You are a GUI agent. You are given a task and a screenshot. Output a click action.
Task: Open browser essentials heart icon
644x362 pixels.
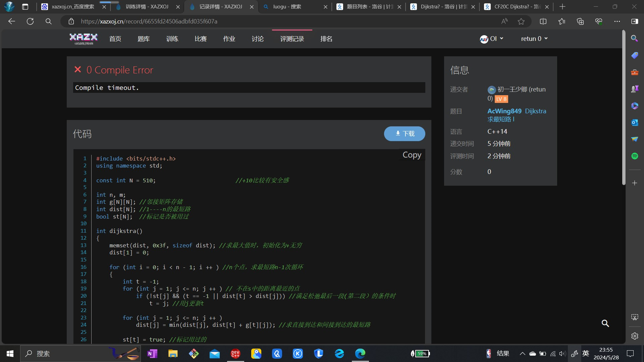point(599,21)
